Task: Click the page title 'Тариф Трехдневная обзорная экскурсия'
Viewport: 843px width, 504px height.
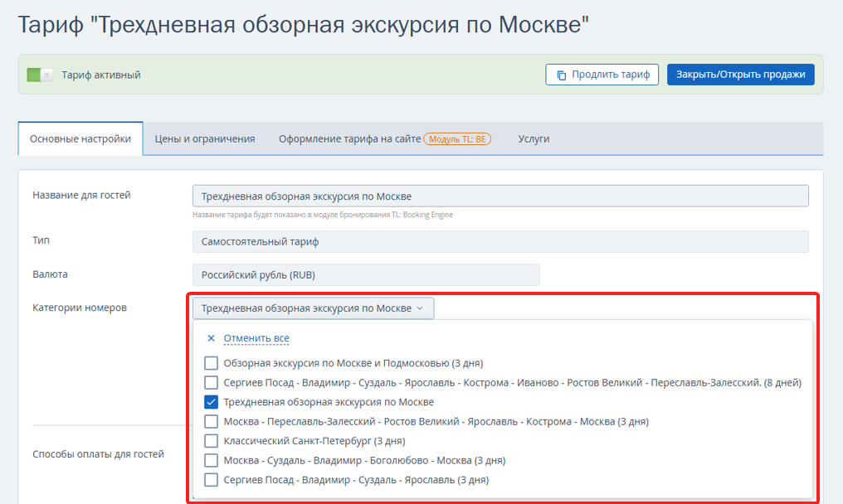Action: pyautogui.click(x=303, y=25)
